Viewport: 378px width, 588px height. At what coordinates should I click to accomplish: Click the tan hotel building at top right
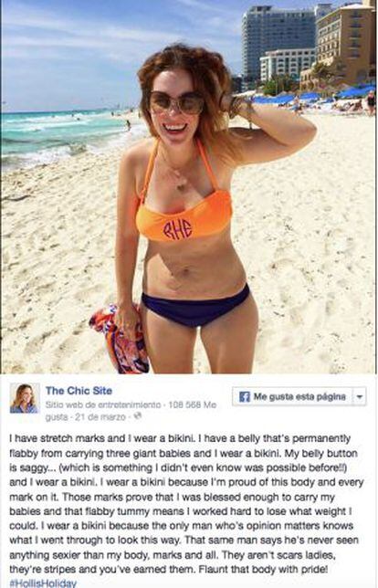(345, 43)
